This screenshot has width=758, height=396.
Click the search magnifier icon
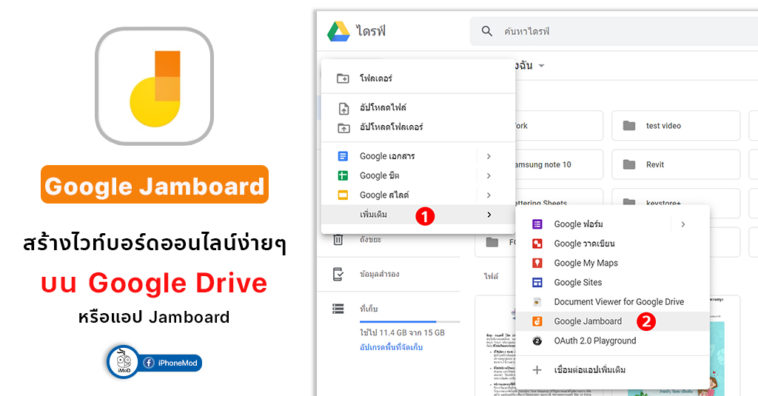(x=487, y=31)
